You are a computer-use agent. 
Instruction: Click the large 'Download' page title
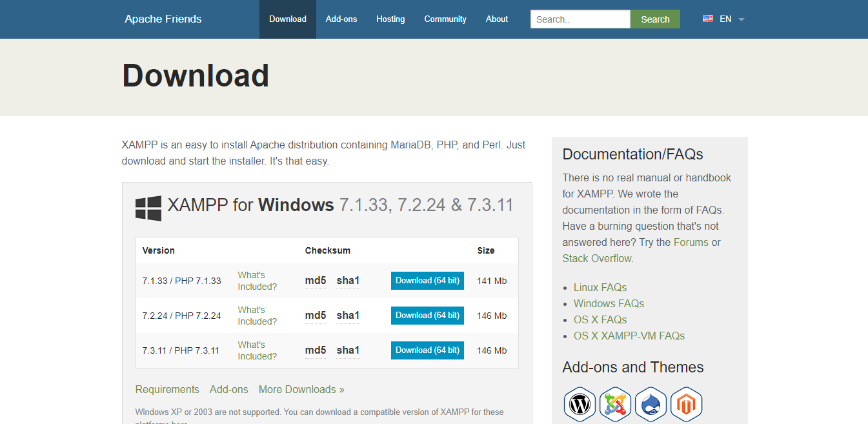click(x=196, y=76)
